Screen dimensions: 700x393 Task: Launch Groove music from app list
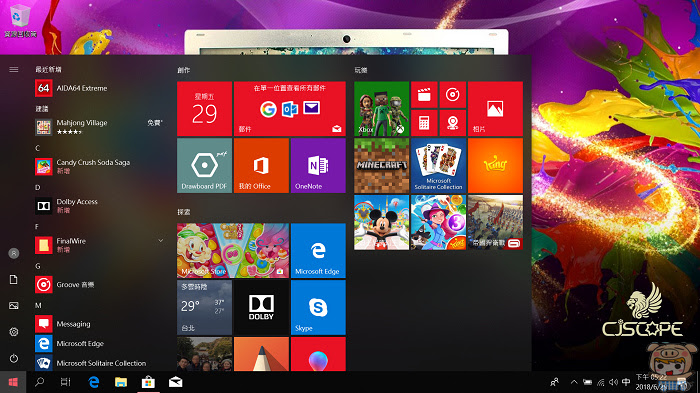(99, 284)
